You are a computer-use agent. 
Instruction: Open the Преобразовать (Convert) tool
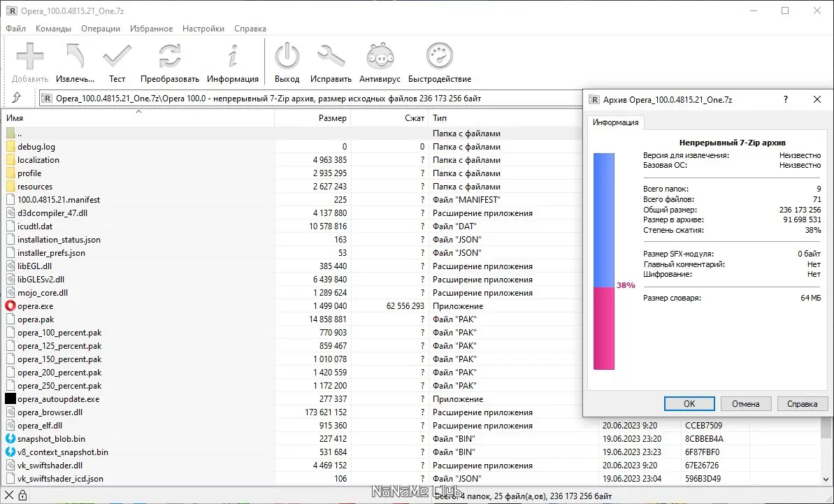168,56
